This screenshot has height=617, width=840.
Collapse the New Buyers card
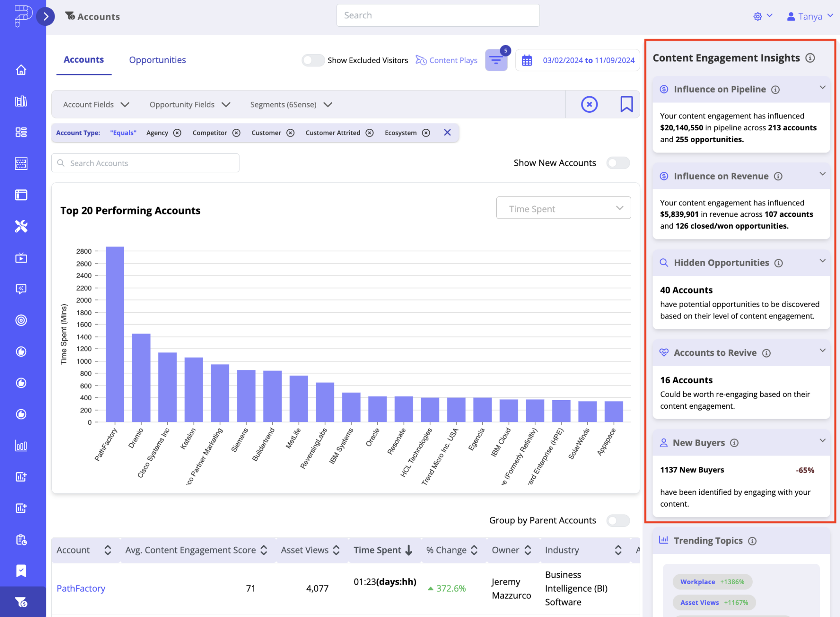(x=822, y=441)
